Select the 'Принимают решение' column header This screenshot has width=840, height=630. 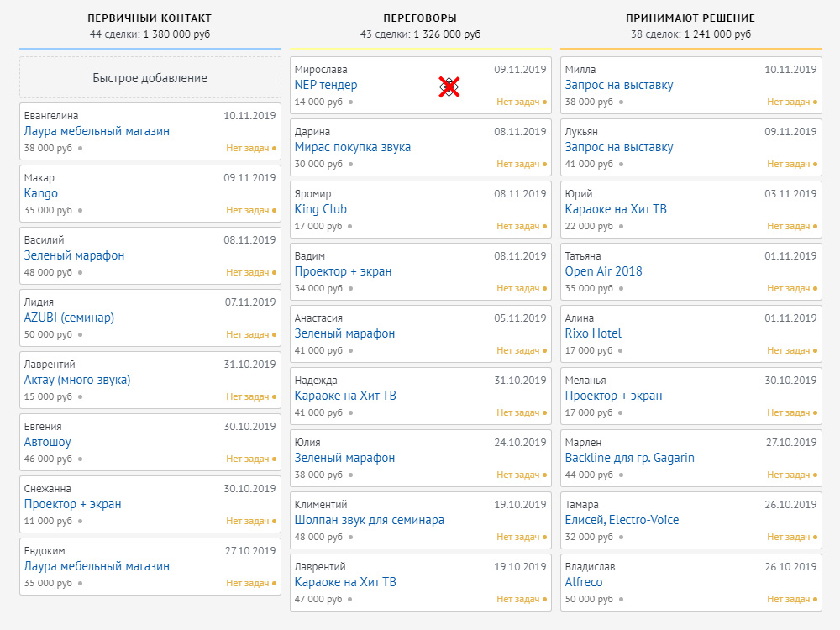pyautogui.click(x=690, y=18)
